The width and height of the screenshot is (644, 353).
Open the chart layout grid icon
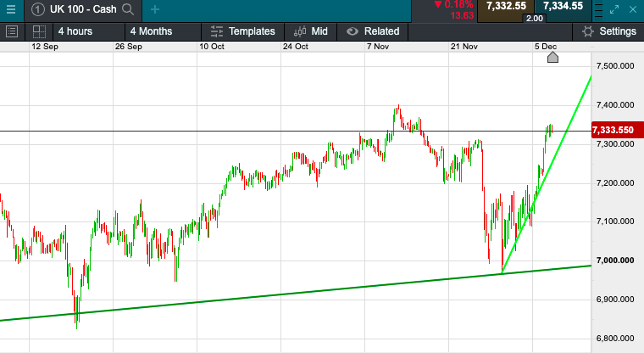tap(39, 31)
